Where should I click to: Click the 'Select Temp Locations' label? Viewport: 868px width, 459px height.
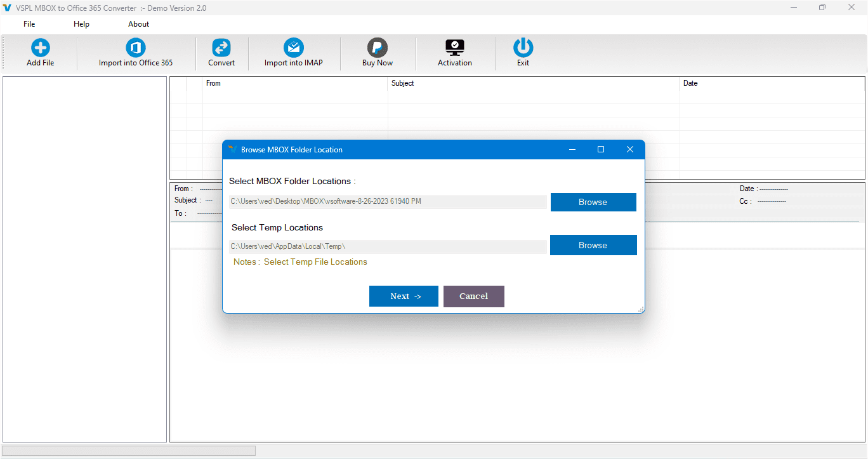[x=277, y=227]
